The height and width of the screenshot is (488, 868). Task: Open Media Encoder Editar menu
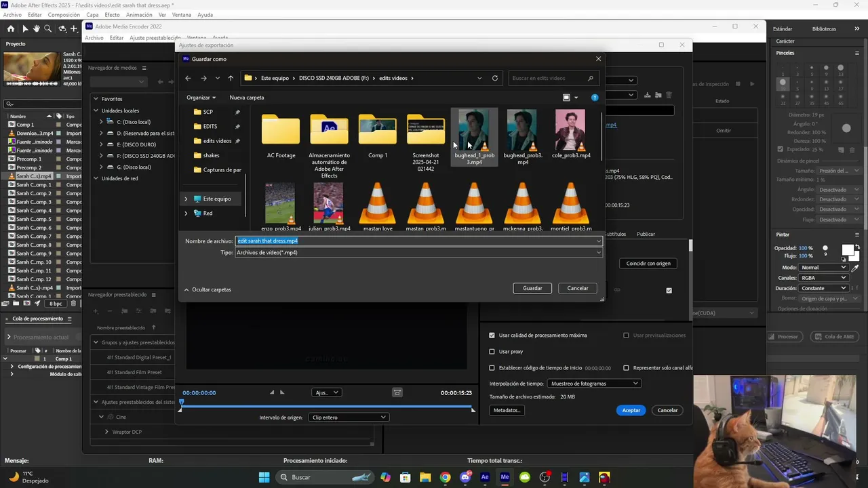(117, 38)
